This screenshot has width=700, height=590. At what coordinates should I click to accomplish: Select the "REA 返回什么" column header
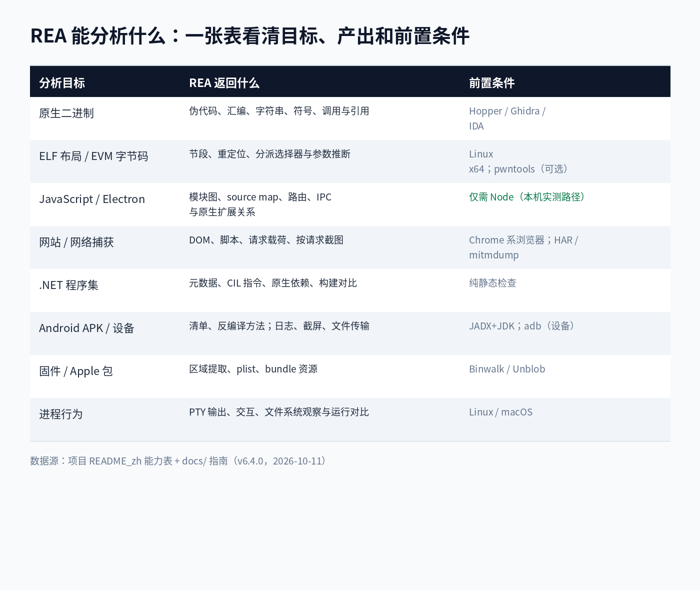click(224, 83)
